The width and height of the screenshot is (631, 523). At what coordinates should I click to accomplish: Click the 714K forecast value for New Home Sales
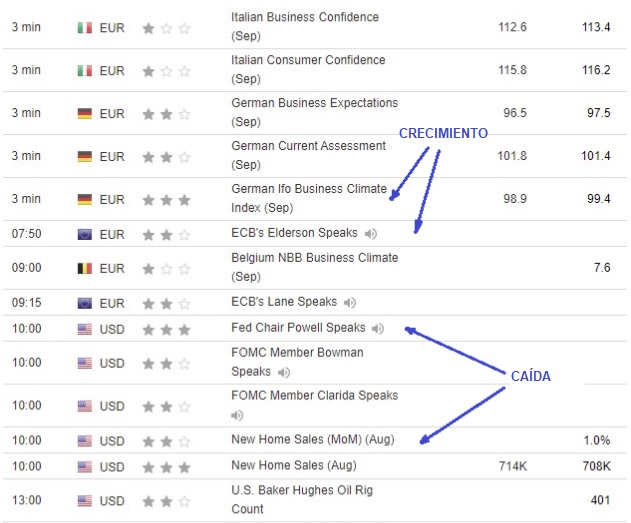coord(513,466)
